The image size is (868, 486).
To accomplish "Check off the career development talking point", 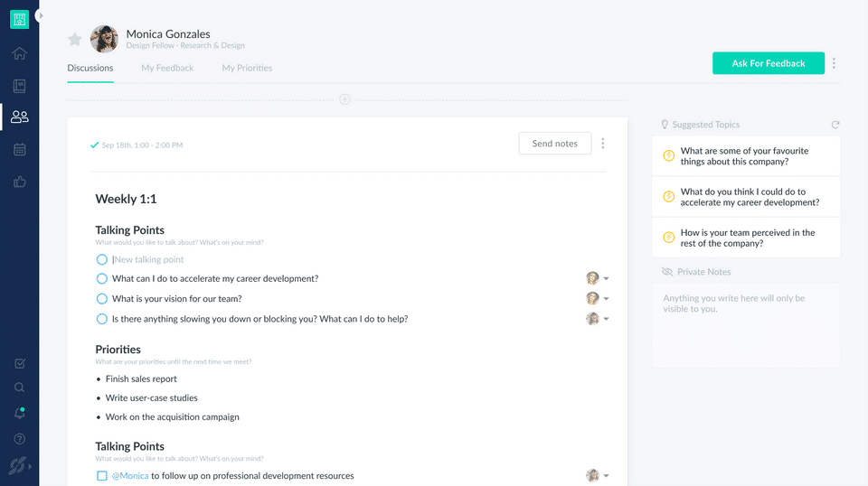I will (102, 279).
